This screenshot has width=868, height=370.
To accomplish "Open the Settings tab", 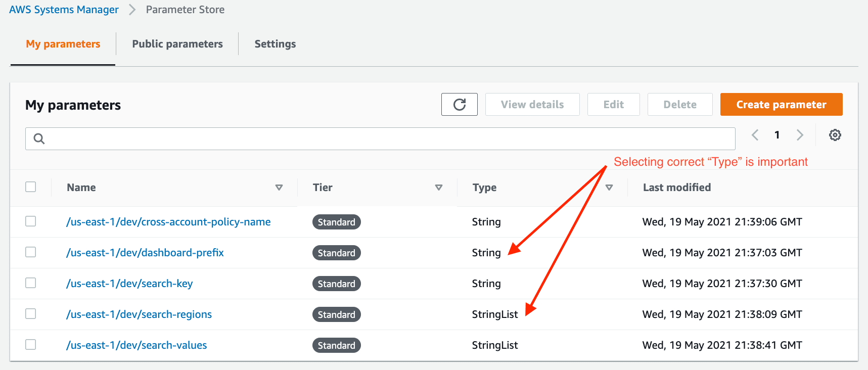I will coord(275,44).
